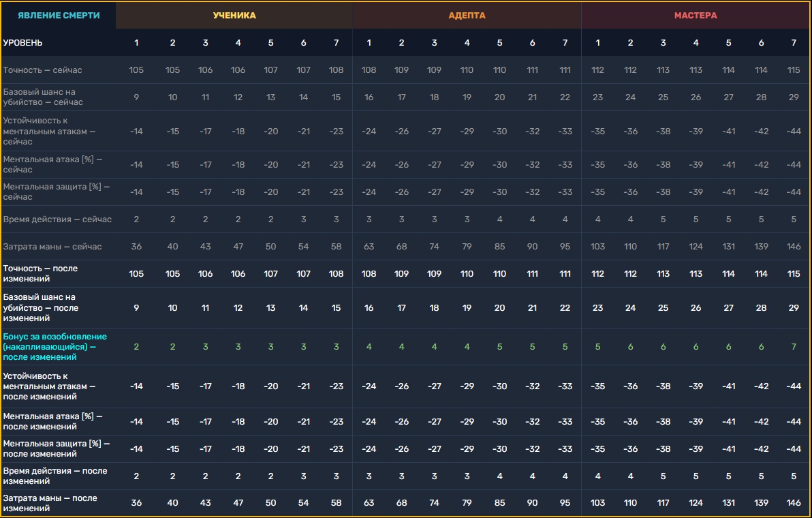The height and width of the screenshot is (518, 812).
Task: Click -44 in 'Ментальная атака [%] — сейчас' row
Action: point(794,165)
